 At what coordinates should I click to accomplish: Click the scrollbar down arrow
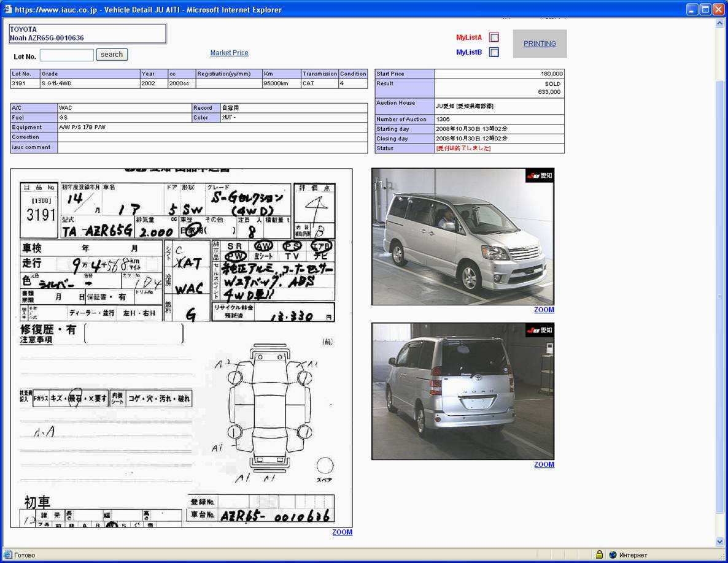(x=720, y=542)
